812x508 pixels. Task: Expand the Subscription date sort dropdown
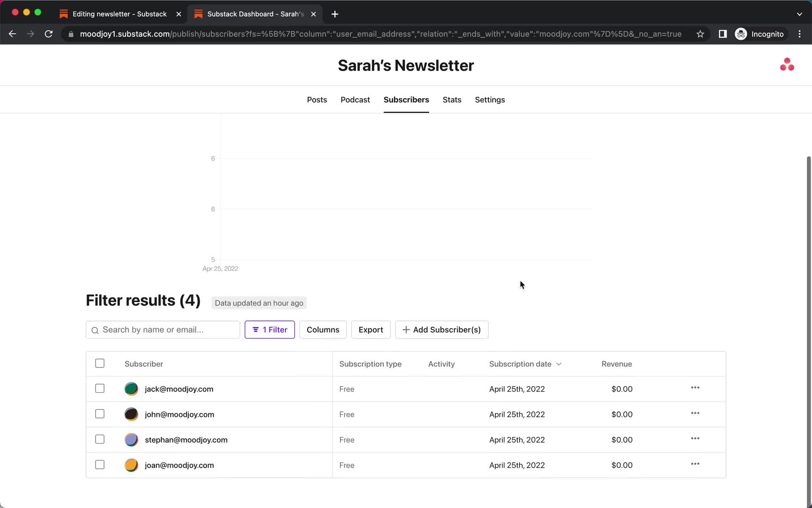click(x=559, y=364)
